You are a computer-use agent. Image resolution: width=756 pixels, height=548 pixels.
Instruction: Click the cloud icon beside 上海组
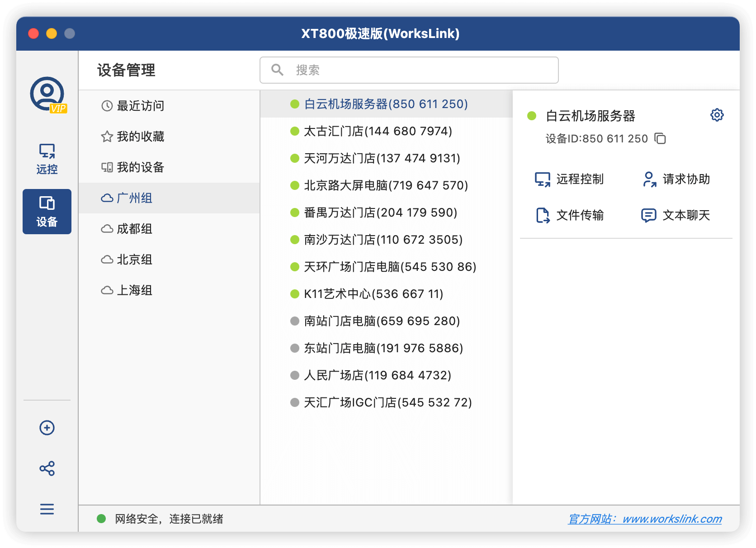click(x=107, y=290)
